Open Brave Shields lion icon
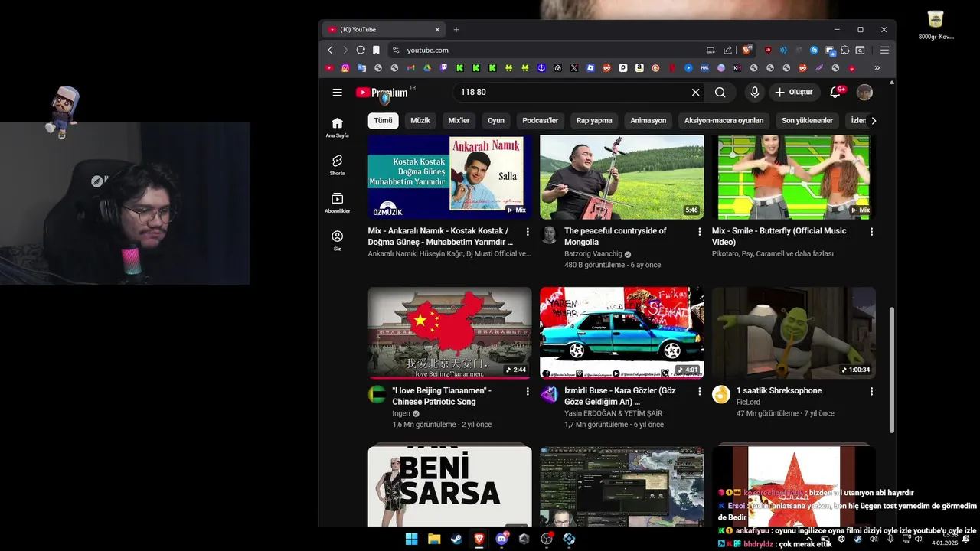Image resolution: width=980 pixels, height=551 pixels. pyautogui.click(x=747, y=50)
